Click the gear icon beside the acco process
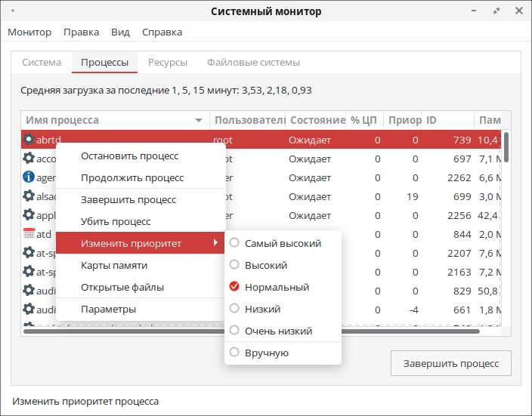Image resolution: width=532 pixels, height=416 pixels. pyautogui.click(x=29, y=159)
